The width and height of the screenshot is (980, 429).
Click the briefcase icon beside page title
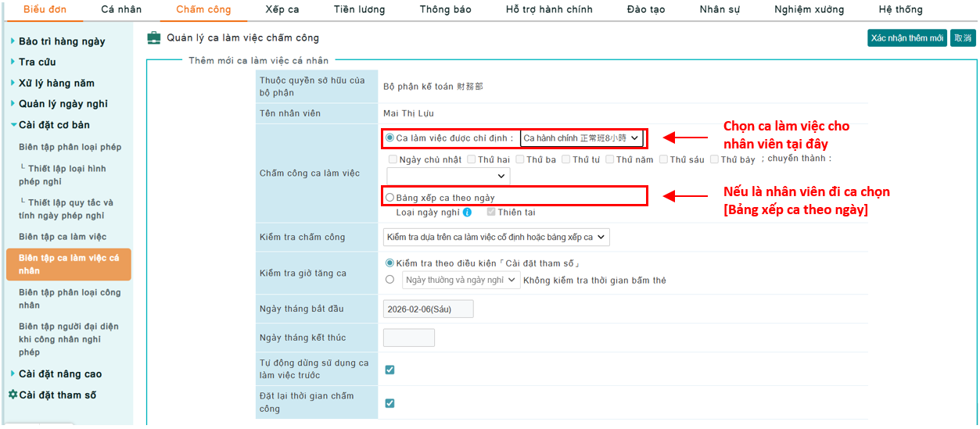[x=154, y=38]
